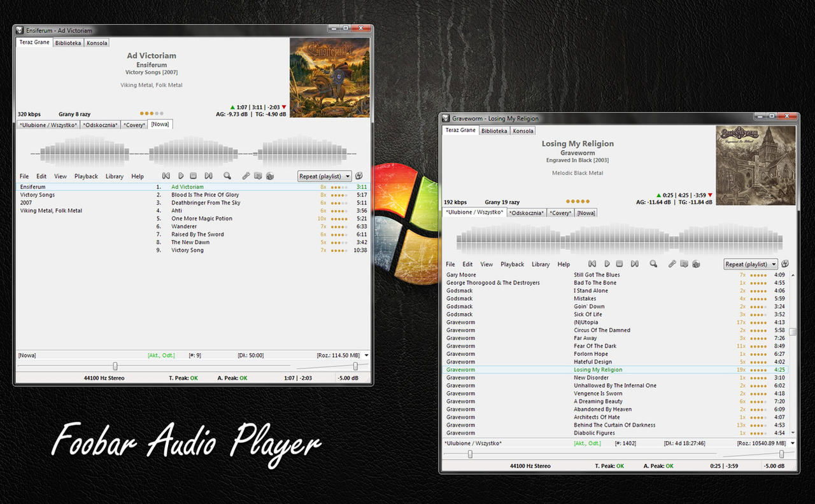Skip to previous track in Ensiferum window

(x=166, y=176)
